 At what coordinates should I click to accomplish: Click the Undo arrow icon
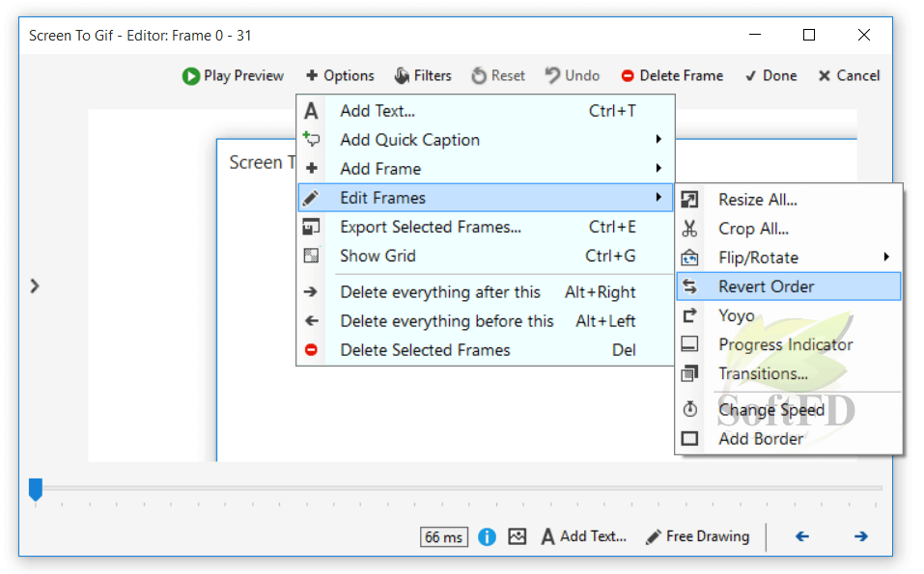tap(552, 75)
